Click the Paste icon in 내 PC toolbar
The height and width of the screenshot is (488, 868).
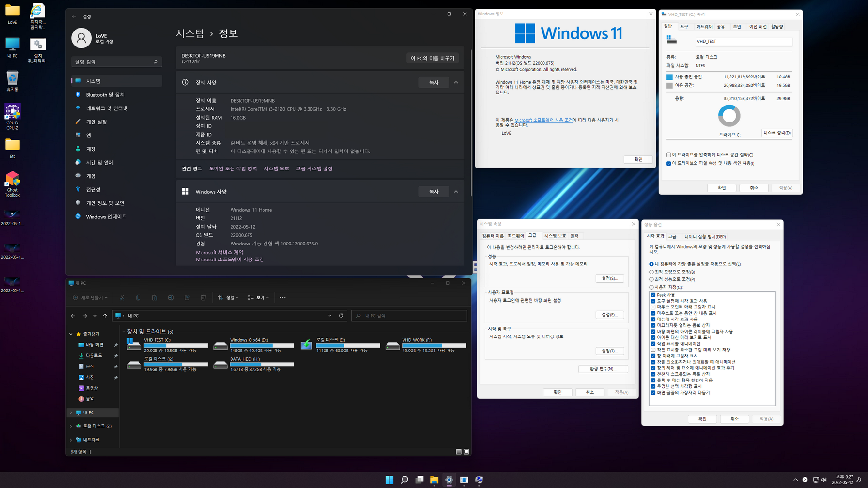(155, 298)
